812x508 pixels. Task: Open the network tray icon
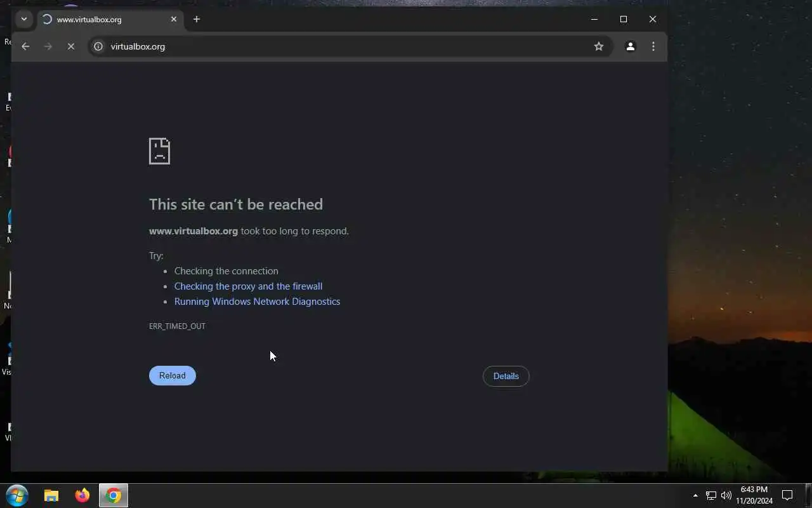point(711,495)
